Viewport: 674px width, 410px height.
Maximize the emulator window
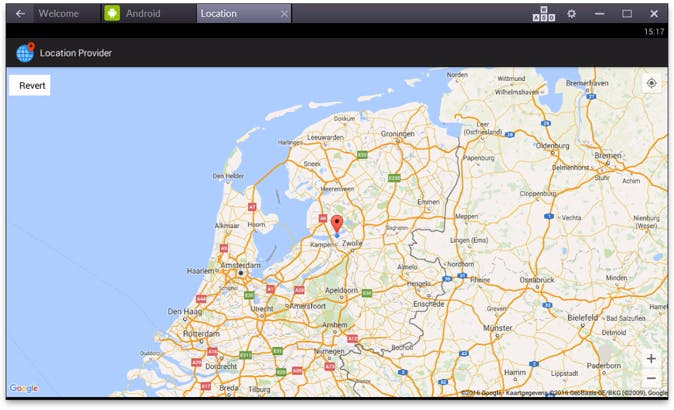[x=627, y=14]
